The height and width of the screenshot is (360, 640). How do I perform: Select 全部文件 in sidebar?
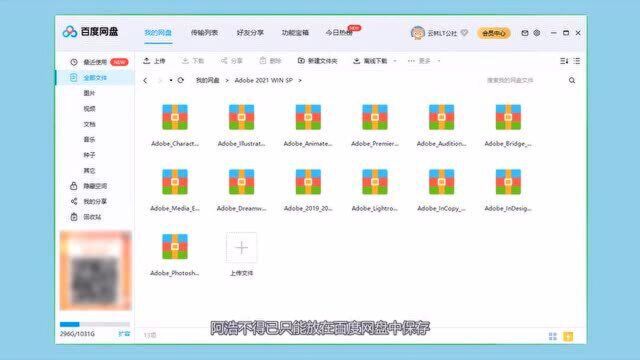click(x=95, y=78)
